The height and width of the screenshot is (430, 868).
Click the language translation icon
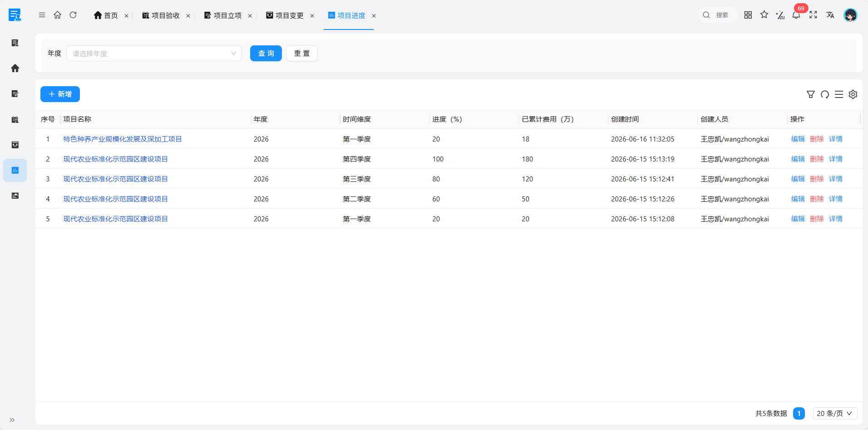coord(830,15)
